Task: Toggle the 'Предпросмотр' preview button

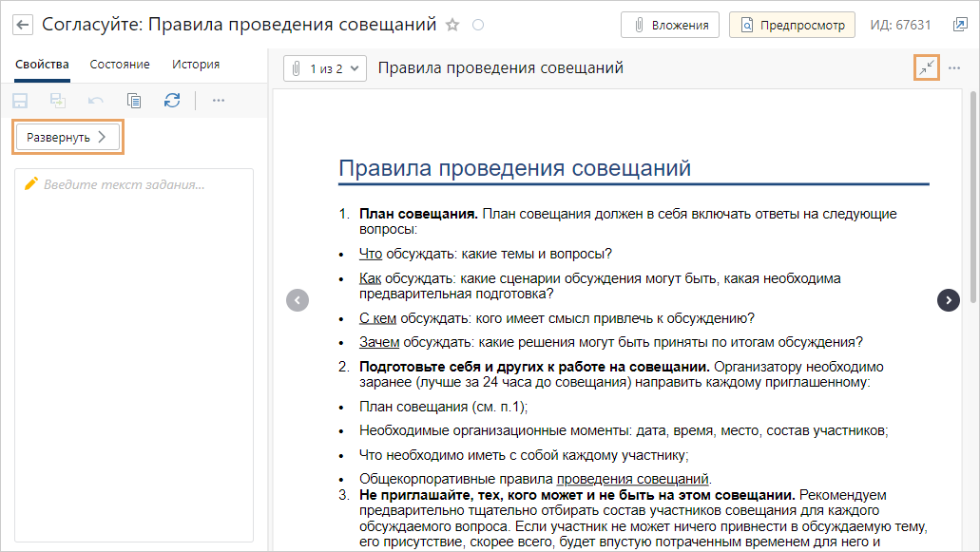Action: tap(792, 26)
